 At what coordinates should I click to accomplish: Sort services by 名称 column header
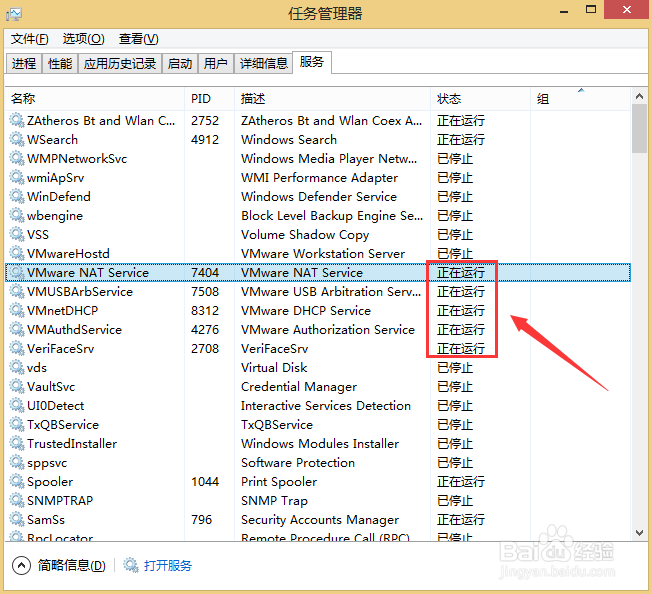point(95,99)
